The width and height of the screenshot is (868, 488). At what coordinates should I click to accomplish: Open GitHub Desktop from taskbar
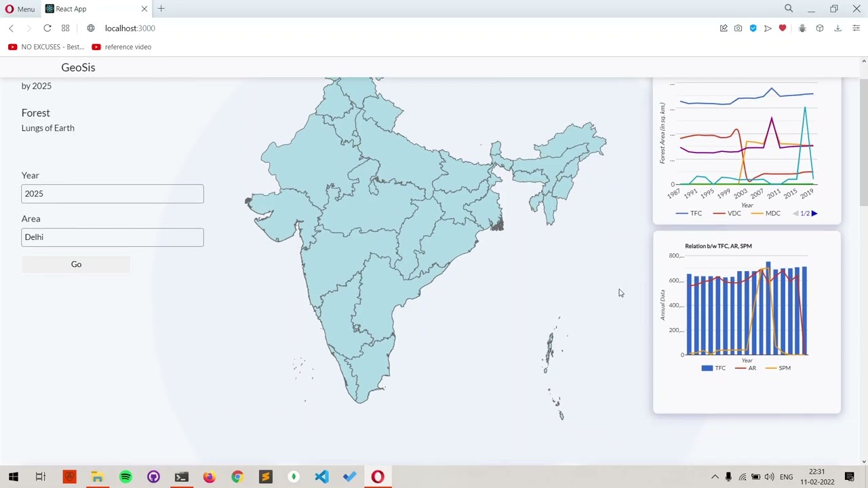click(153, 477)
